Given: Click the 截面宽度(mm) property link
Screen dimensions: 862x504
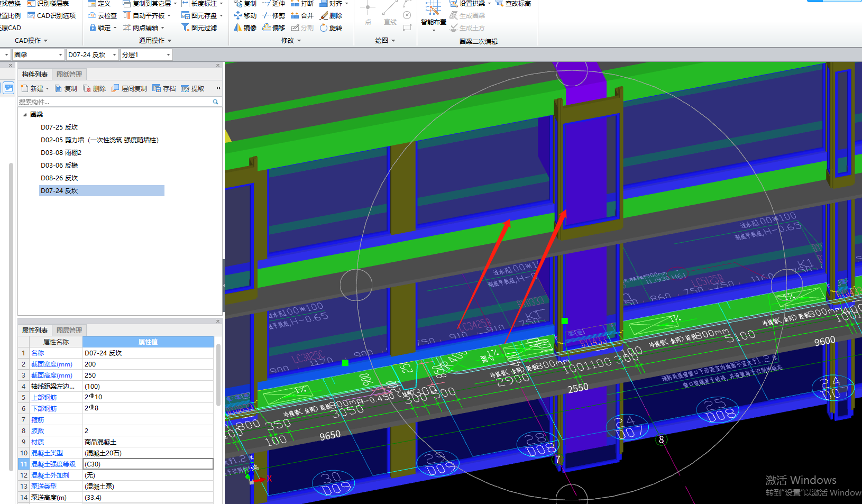Looking at the screenshot, I should click(x=52, y=364).
